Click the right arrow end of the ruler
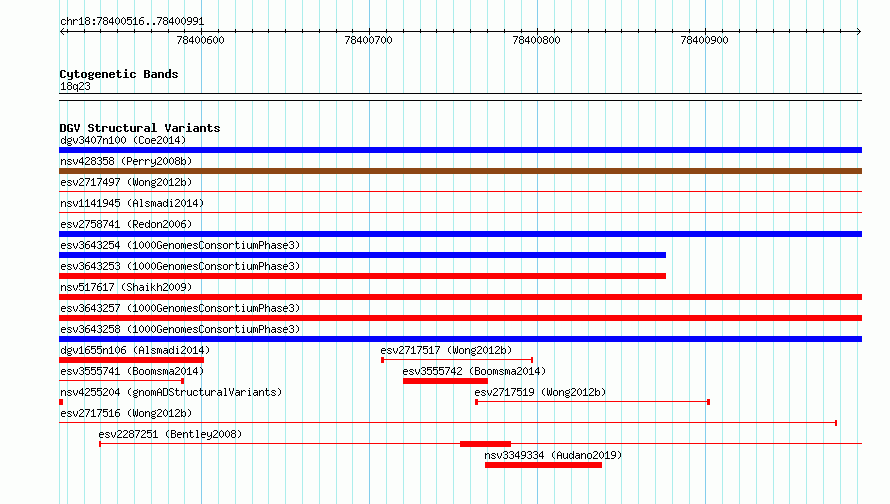Viewport: 890px width, 504px height. point(859,32)
